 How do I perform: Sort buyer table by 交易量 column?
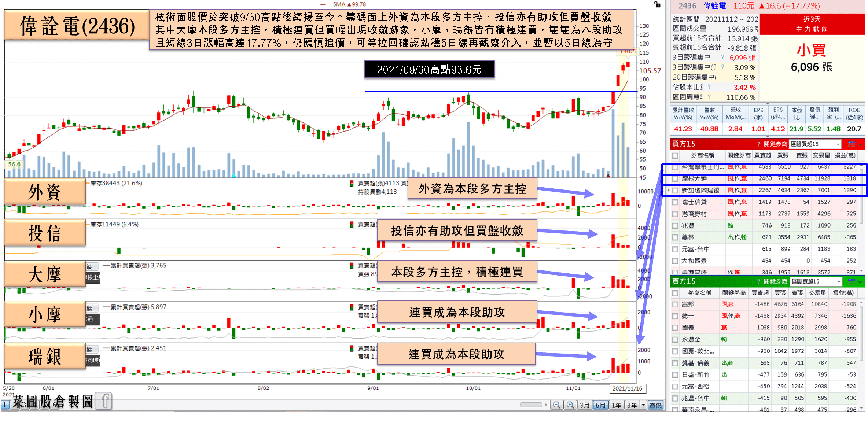click(x=821, y=155)
